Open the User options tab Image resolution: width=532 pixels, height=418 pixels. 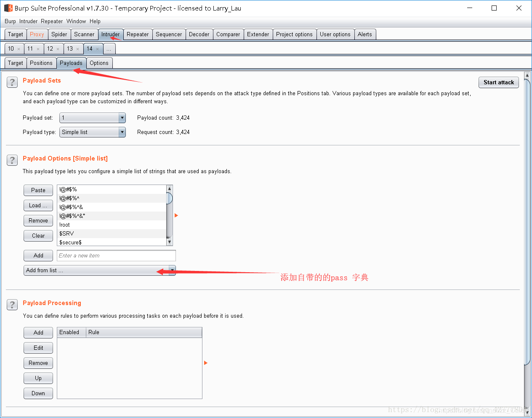pyautogui.click(x=335, y=35)
